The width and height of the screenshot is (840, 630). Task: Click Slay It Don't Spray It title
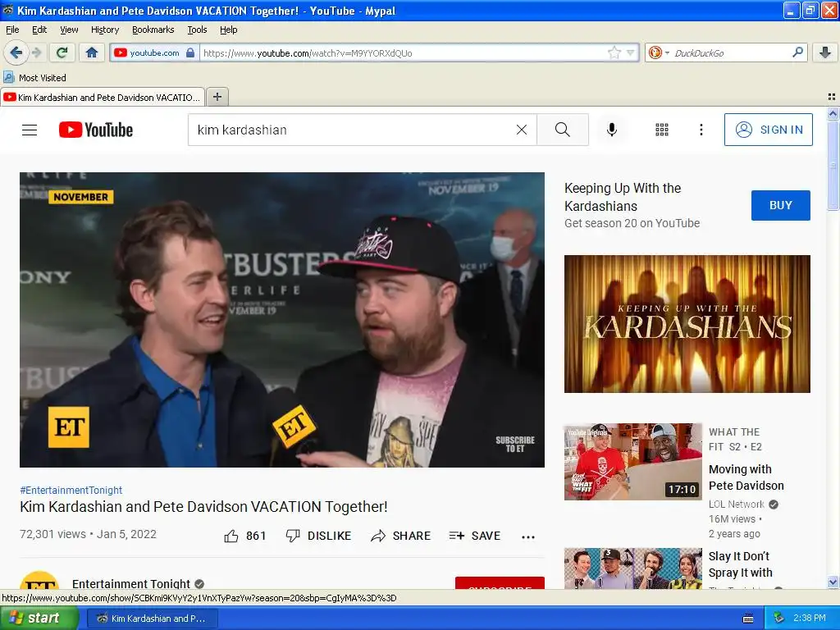pyautogui.click(x=741, y=564)
